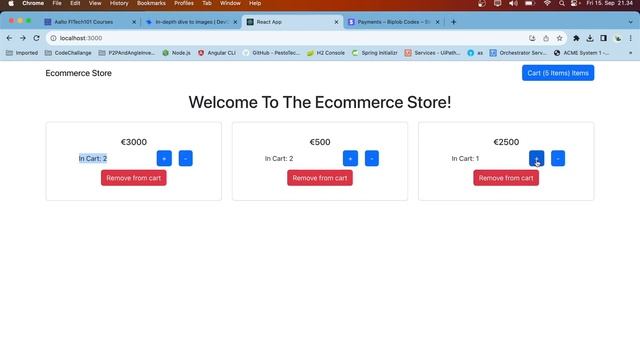The height and width of the screenshot is (360, 640).
Task: Open the Bookmarks menu
Action: click(x=151, y=3)
